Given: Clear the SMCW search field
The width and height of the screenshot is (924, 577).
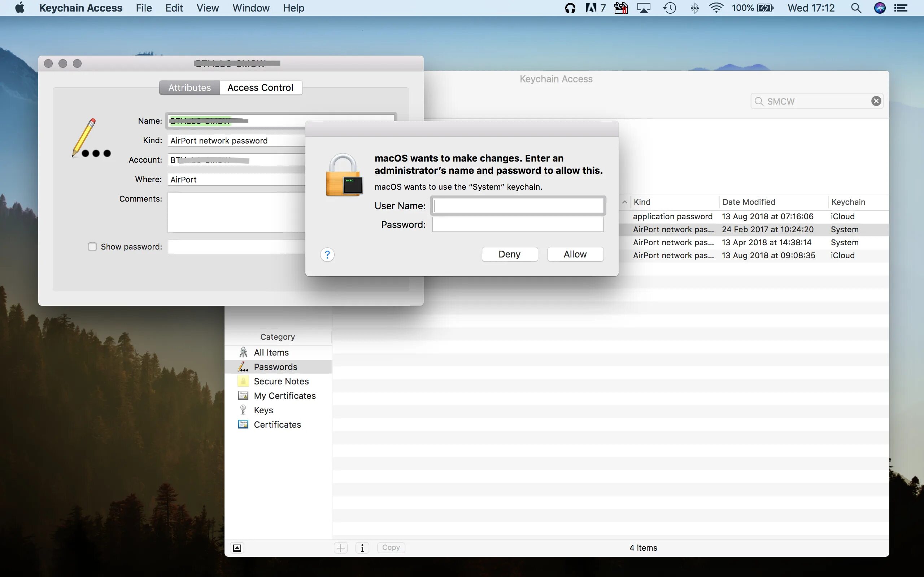Looking at the screenshot, I should 876,101.
